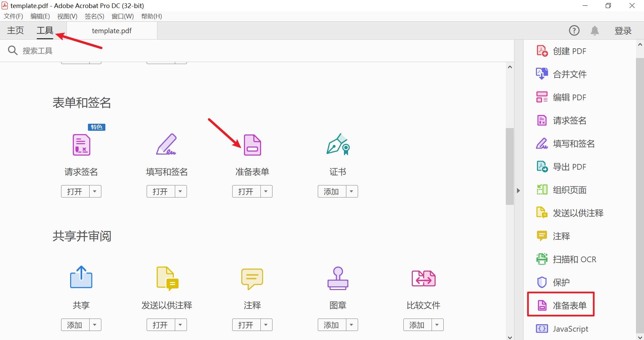Select the 导出 PDF icon
This screenshot has width=644, height=340.
coord(541,166)
